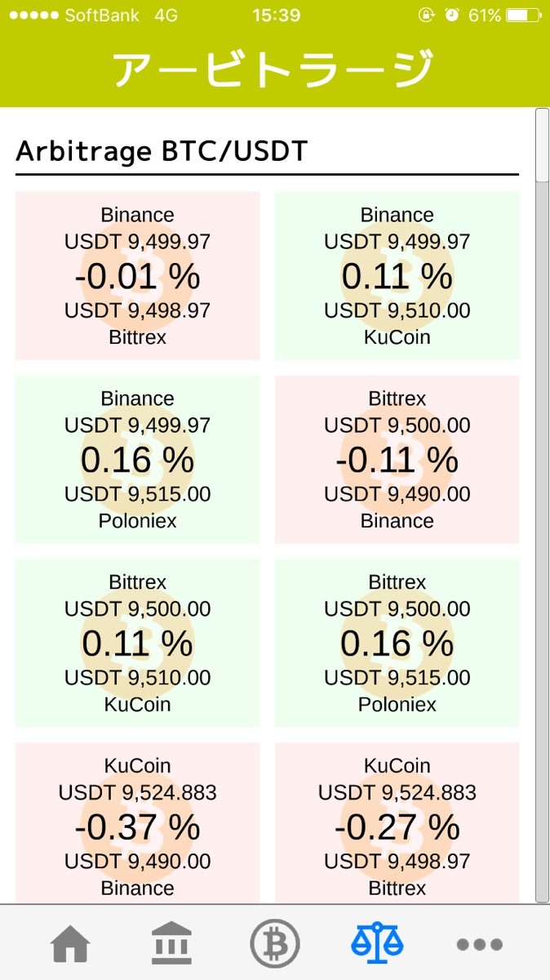This screenshot has width=550, height=980.
Task: Tap Bittrex to Poloniex 0.16 % card
Action: pyautogui.click(x=397, y=644)
